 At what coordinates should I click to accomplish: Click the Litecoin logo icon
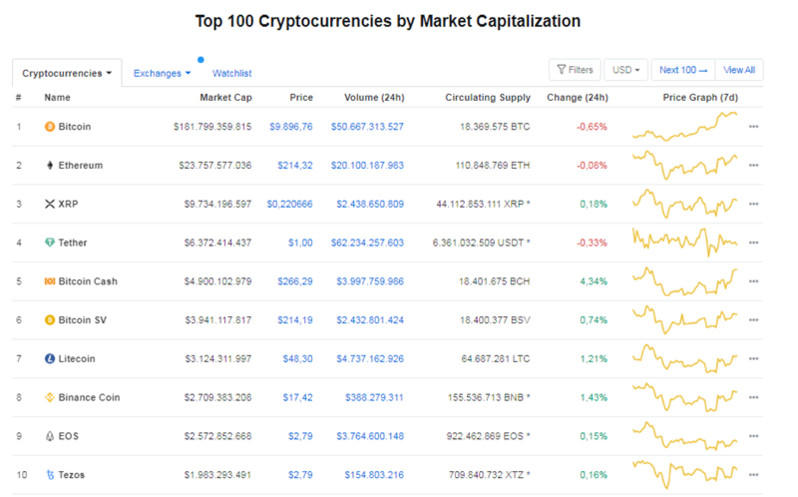tap(50, 358)
